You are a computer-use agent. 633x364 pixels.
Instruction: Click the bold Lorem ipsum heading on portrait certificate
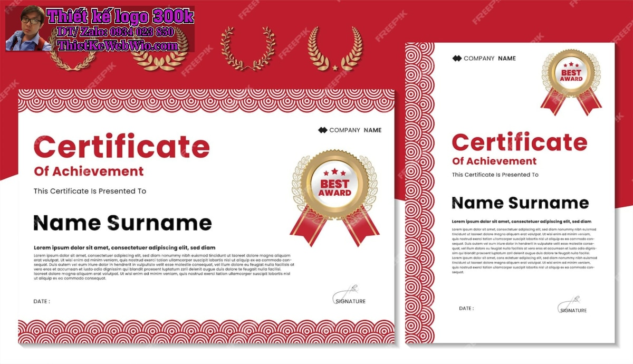521,222
